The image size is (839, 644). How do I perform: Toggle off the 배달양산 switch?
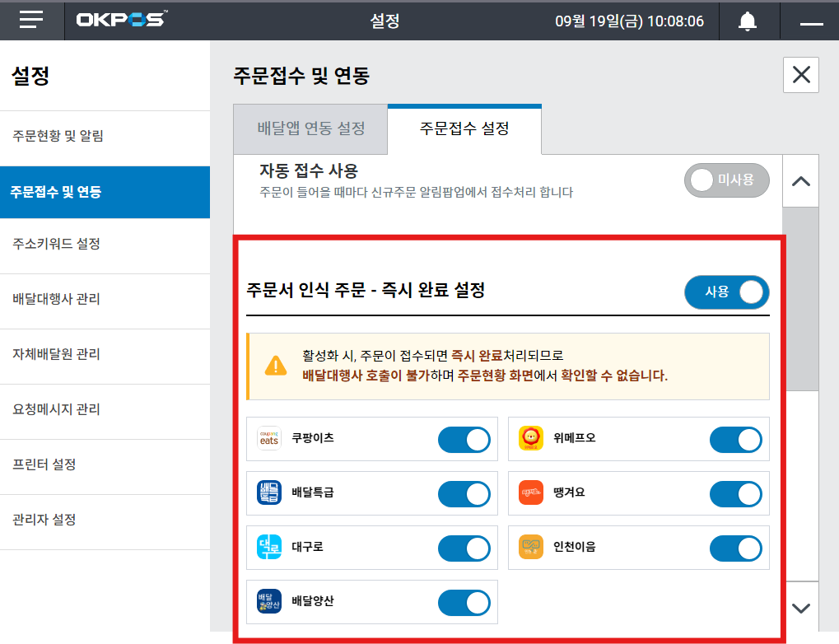tap(464, 603)
